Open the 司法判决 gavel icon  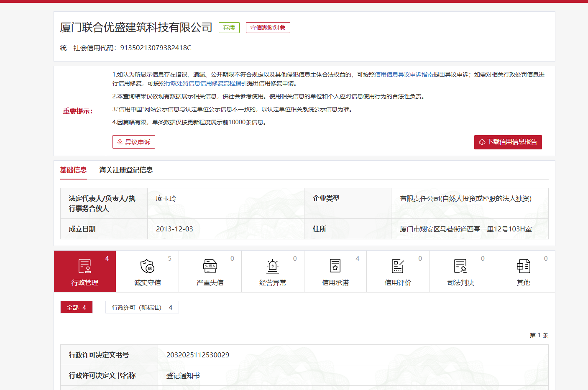(460, 266)
